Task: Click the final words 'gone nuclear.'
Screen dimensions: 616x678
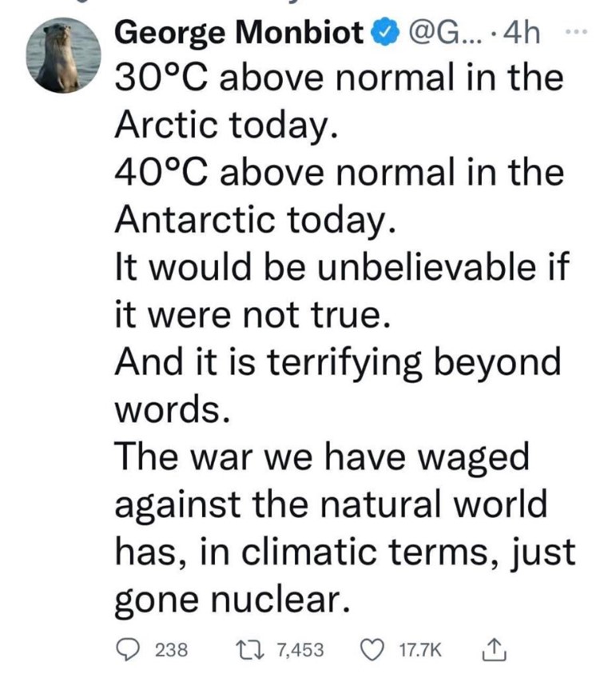Action: point(232,600)
